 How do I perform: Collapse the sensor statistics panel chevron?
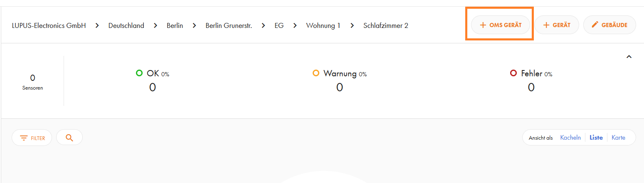point(629,57)
